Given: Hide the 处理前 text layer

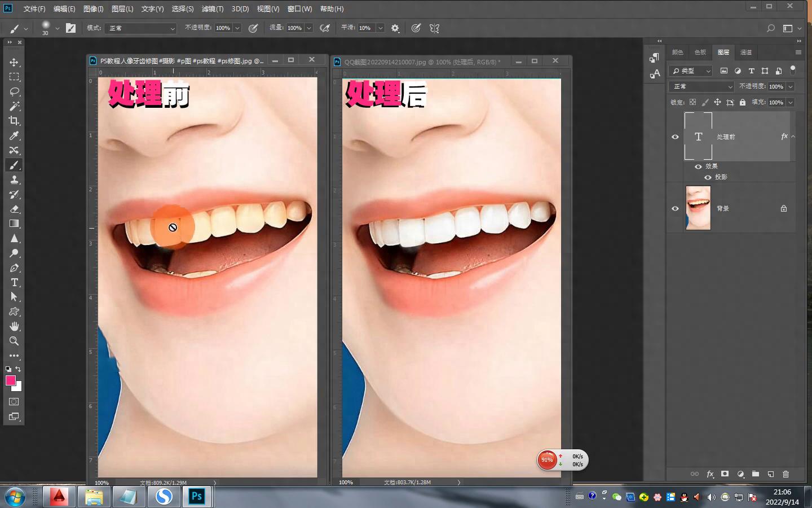Looking at the screenshot, I should (675, 137).
